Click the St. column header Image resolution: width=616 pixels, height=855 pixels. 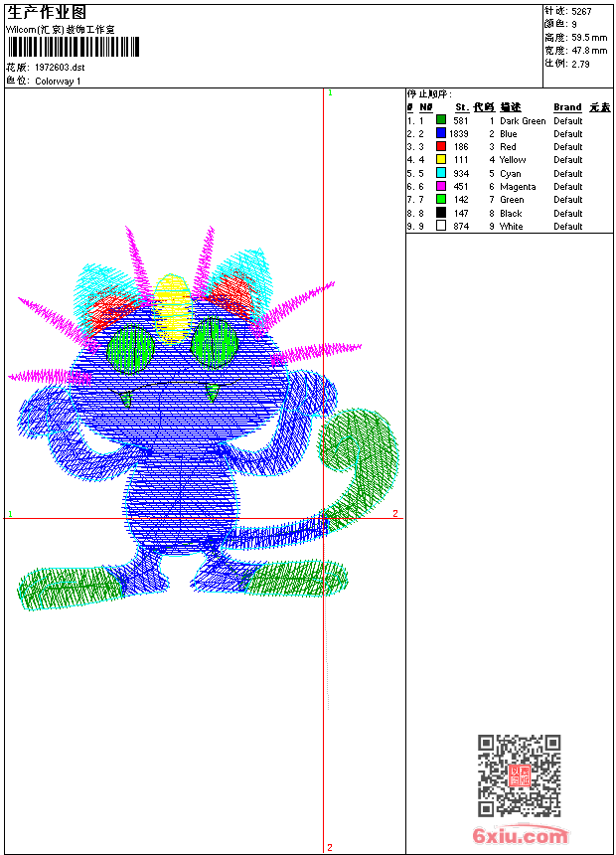pos(462,107)
